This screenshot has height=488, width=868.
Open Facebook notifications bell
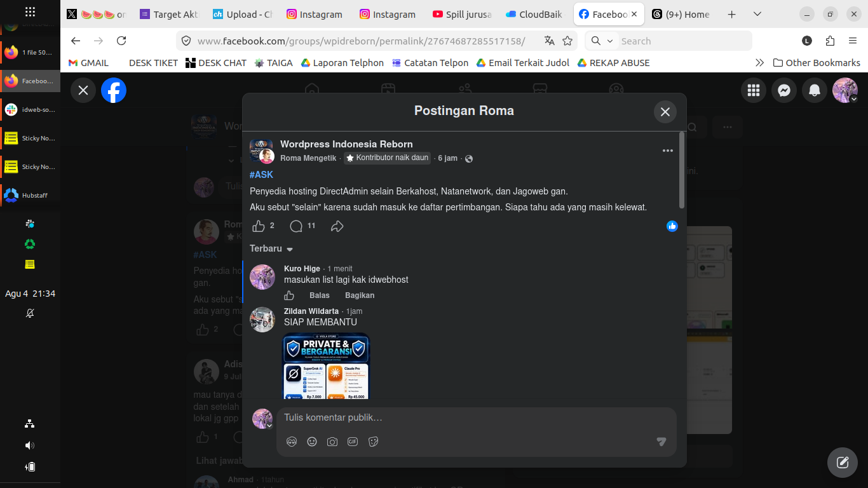(x=815, y=90)
